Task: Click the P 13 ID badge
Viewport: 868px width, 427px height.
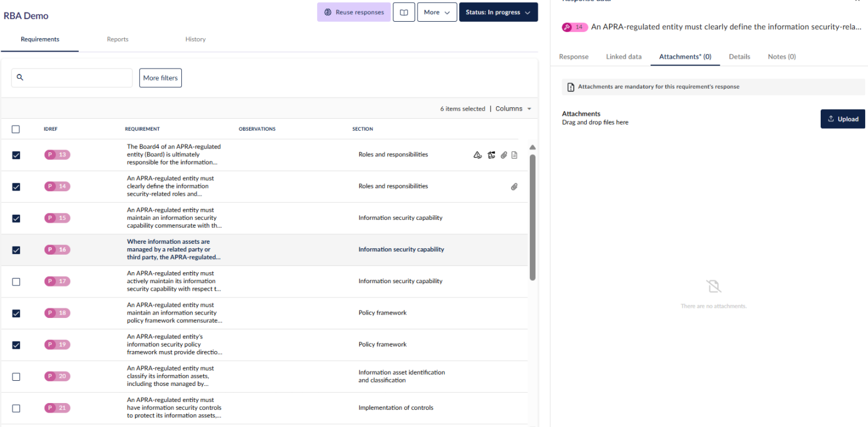Action: point(58,155)
